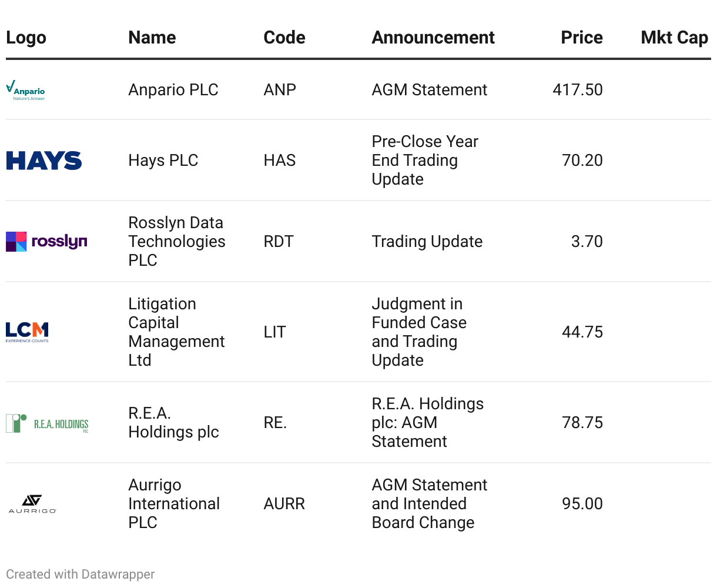Sort by the Price column header
Viewport: 717px width, 588px height.
pyautogui.click(x=581, y=38)
